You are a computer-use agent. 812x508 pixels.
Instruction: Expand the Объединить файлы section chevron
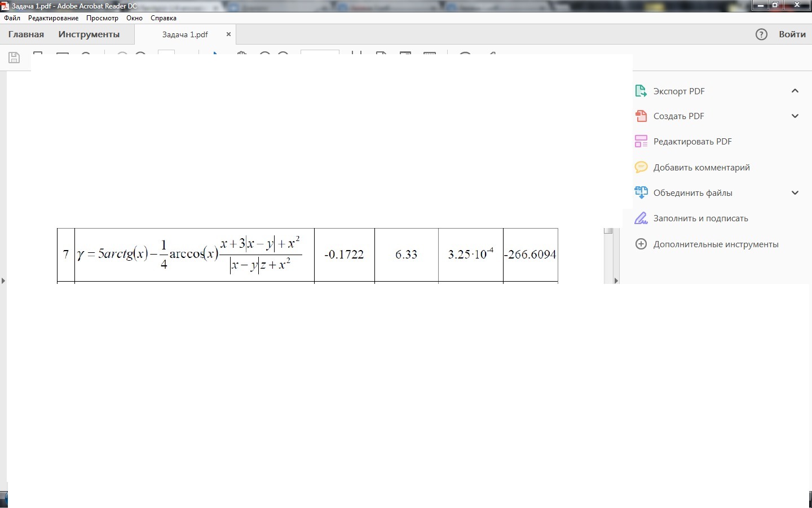(795, 193)
